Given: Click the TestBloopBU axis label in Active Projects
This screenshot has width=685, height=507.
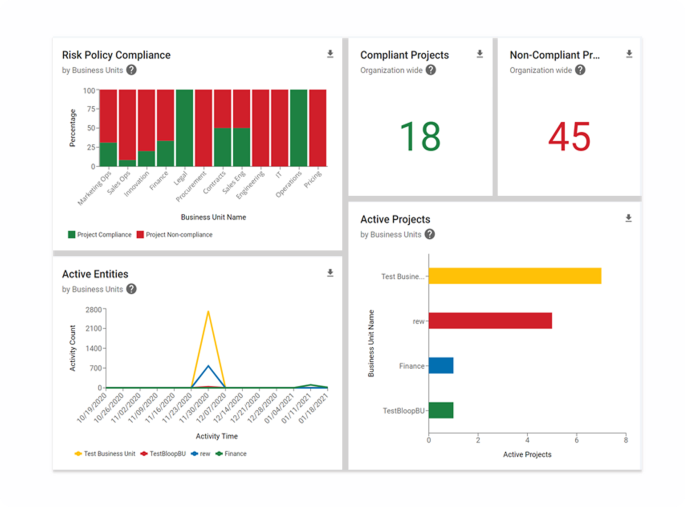Looking at the screenshot, I should 404,410.
